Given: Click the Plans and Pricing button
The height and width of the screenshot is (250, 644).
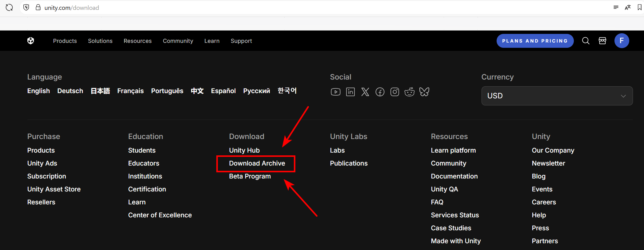Looking at the screenshot, I should (x=535, y=41).
